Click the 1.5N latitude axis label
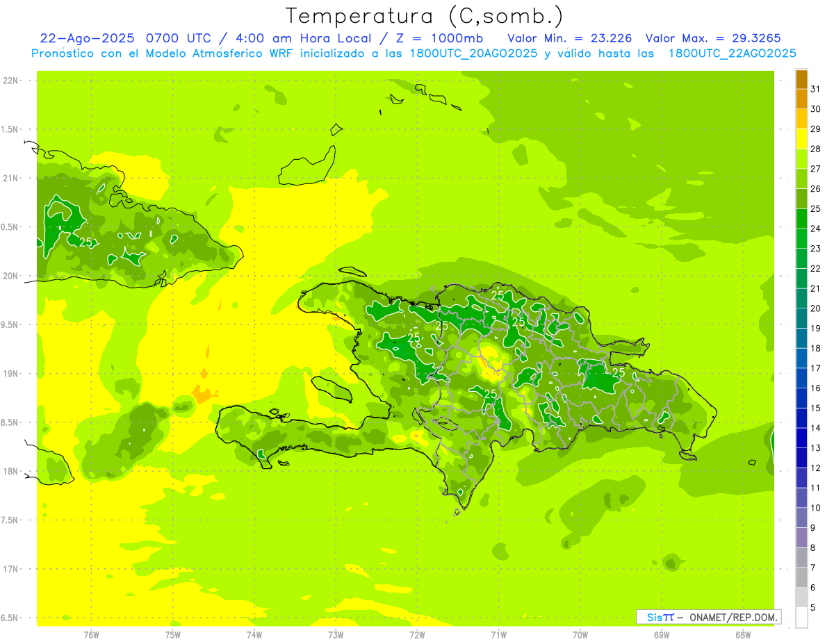The image size is (834, 644). click(11, 129)
